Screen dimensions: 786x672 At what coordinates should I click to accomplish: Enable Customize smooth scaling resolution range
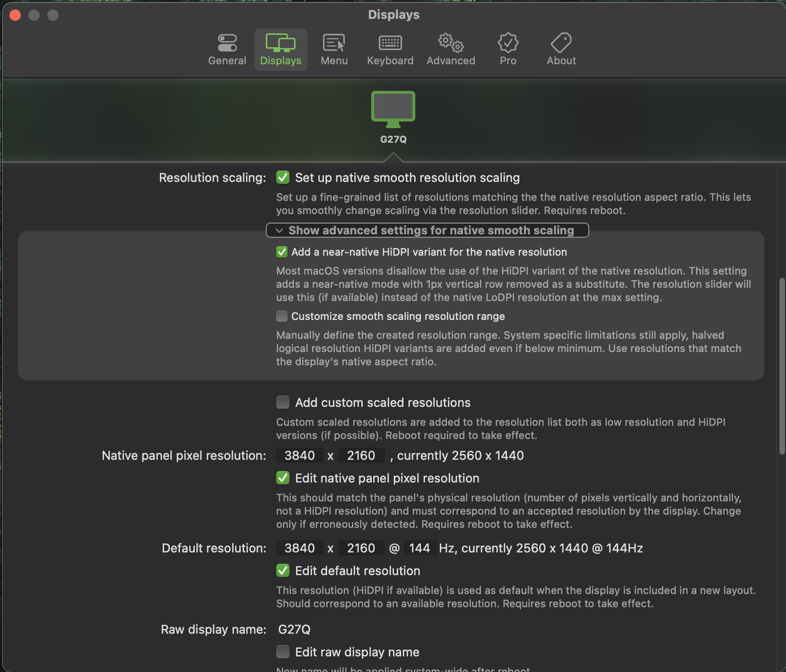pos(282,316)
